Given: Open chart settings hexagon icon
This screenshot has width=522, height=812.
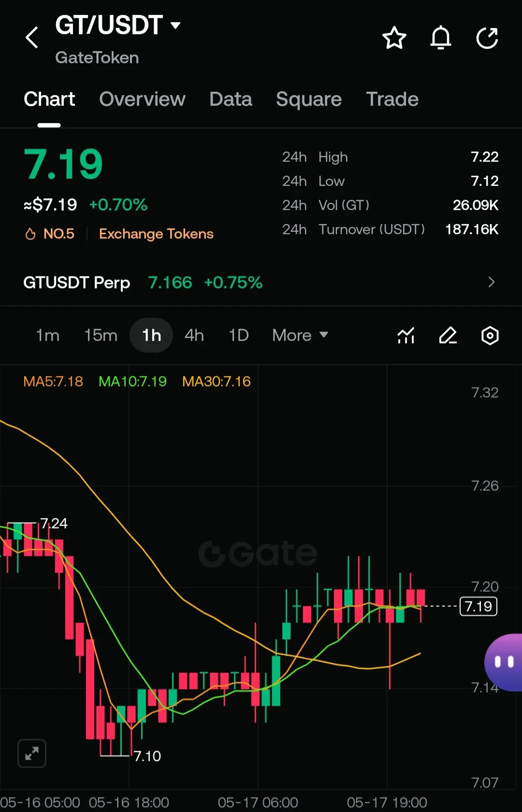Looking at the screenshot, I should pyautogui.click(x=490, y=335).
